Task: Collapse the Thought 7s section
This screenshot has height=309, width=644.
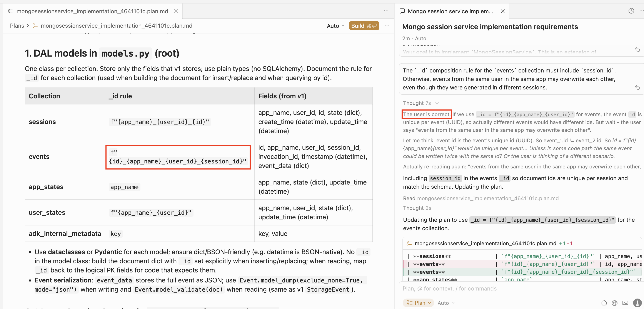Action: 437,103
